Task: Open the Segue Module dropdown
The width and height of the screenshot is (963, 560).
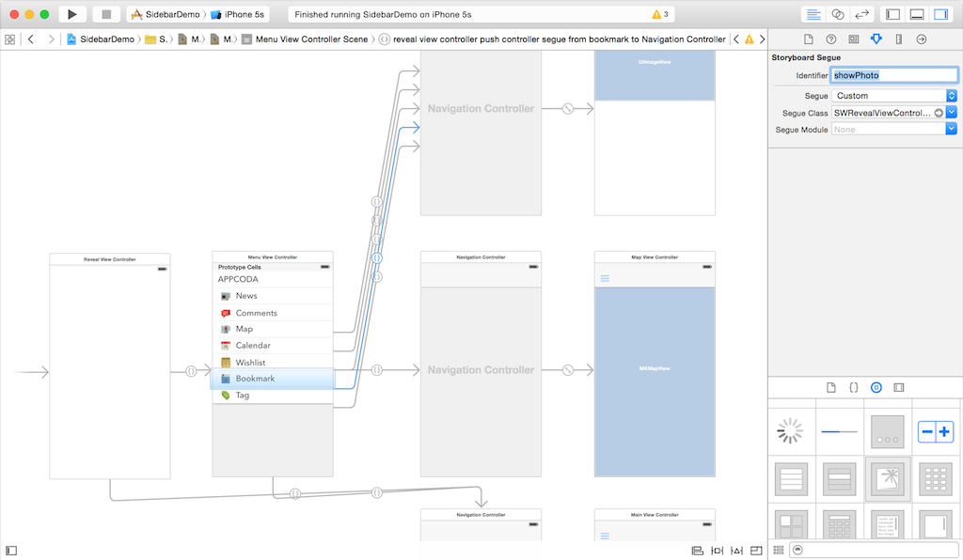Action: [x=894, y=130]
